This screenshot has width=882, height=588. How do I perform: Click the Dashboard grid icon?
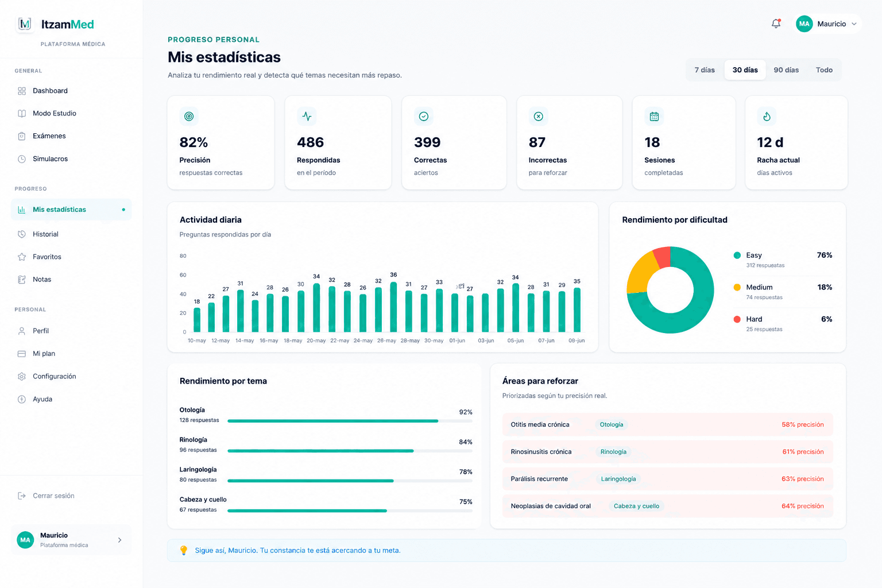pos(22,91)
